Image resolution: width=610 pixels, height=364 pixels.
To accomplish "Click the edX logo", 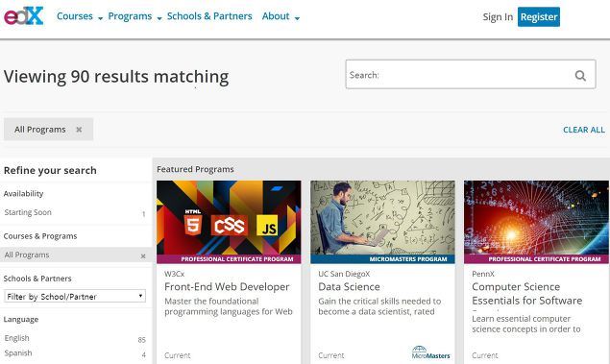I will [x=23, y=16].
